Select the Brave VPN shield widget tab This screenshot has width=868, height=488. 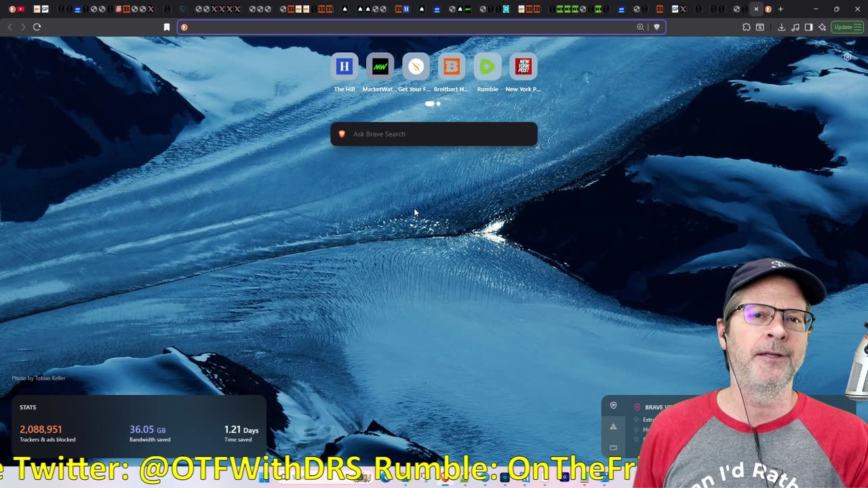613,406
